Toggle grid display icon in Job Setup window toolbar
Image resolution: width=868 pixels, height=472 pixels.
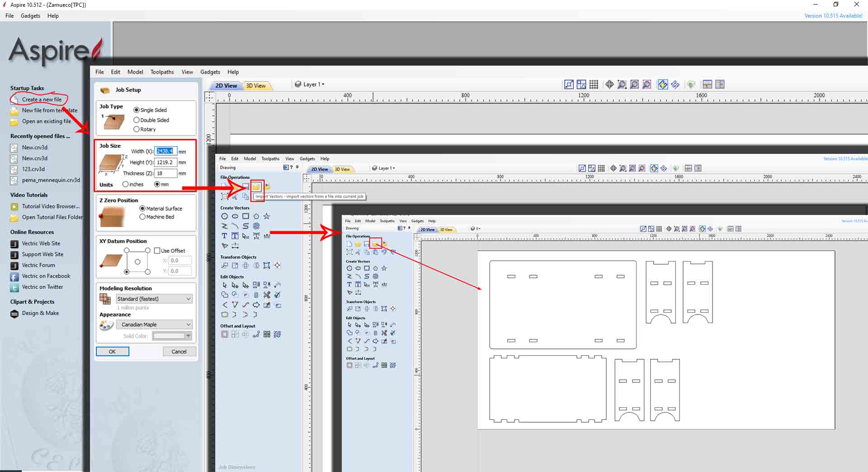pyautogui.click(x=594, y=85)
